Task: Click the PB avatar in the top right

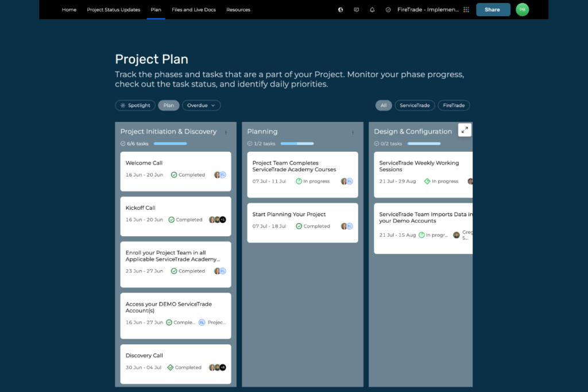Action: click(x=522, y=9)
